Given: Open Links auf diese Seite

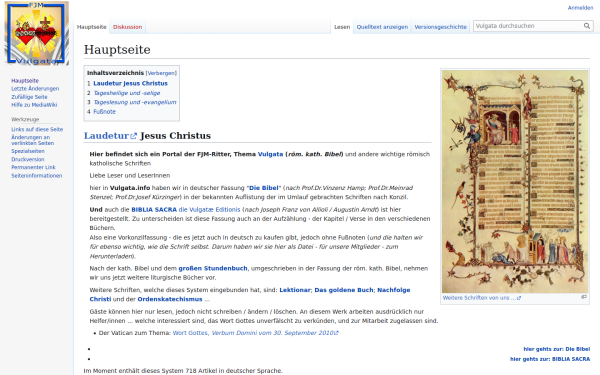Looking at the screenshot, I should coord(37,129).
